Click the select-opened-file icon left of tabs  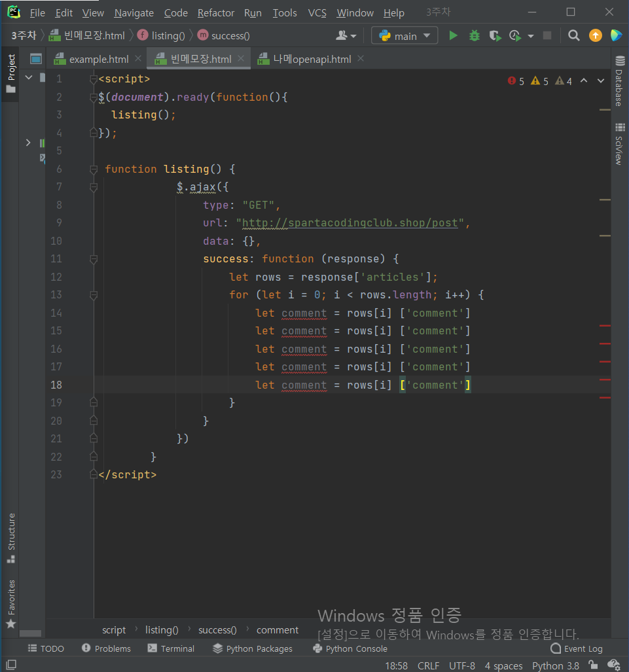click(x=36, y=59)
